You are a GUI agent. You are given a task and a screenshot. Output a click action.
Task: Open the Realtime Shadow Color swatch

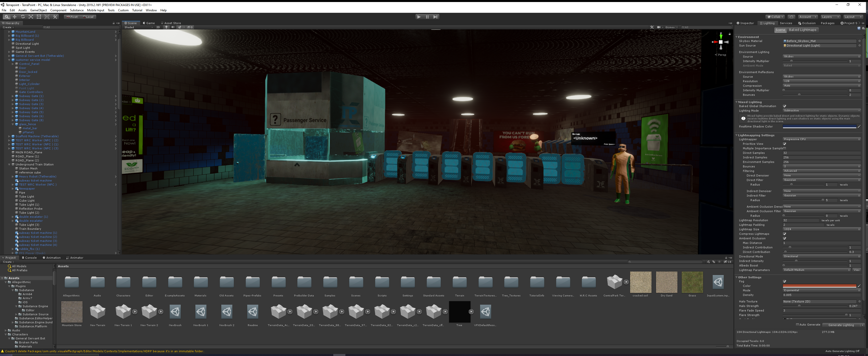tap(819, 126)
